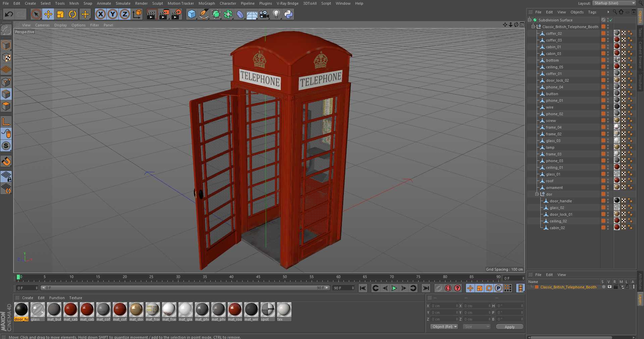The width and height of the screenshot is (644, 339).
Task: Collapse the dor group node
Action: click(537, 194)
